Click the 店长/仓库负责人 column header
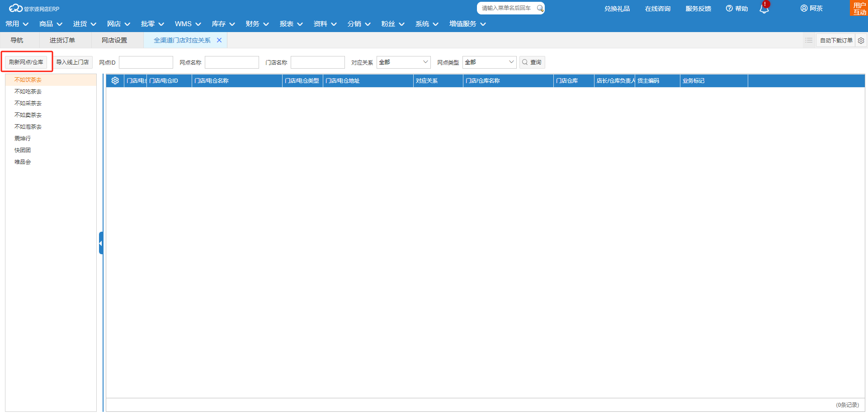The image size is (868, 415). click(x=615, y=81)
